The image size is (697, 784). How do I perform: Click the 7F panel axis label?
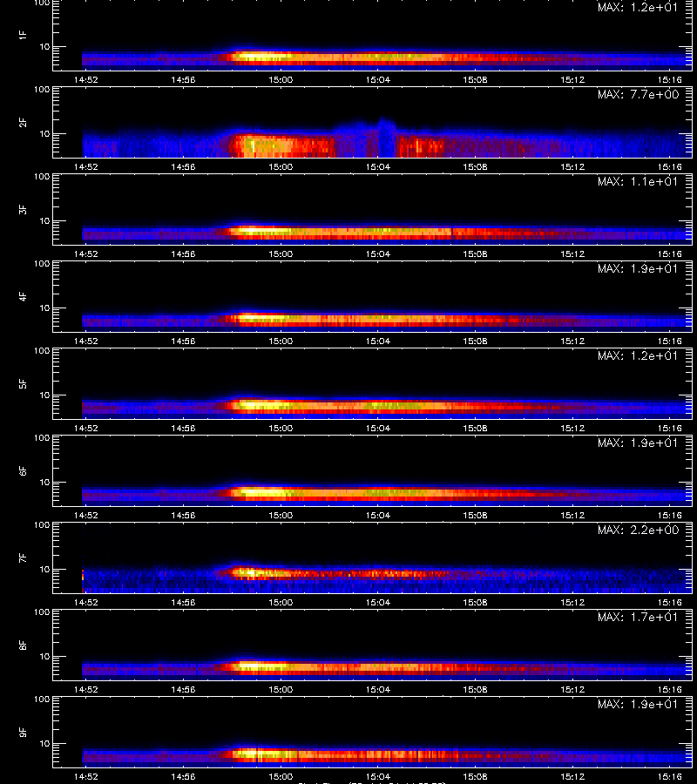[x=23, y=558]
